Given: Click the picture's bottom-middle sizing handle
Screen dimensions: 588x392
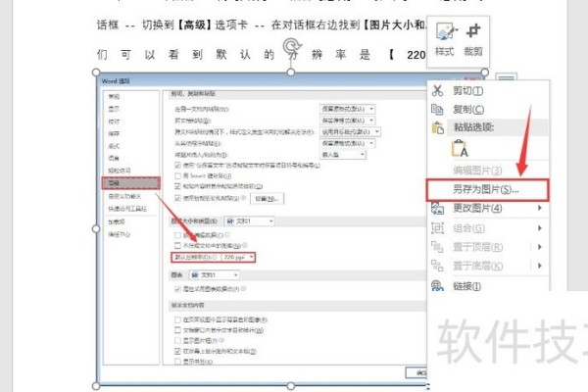Looking at the screenshot, I should click(291, 386).
